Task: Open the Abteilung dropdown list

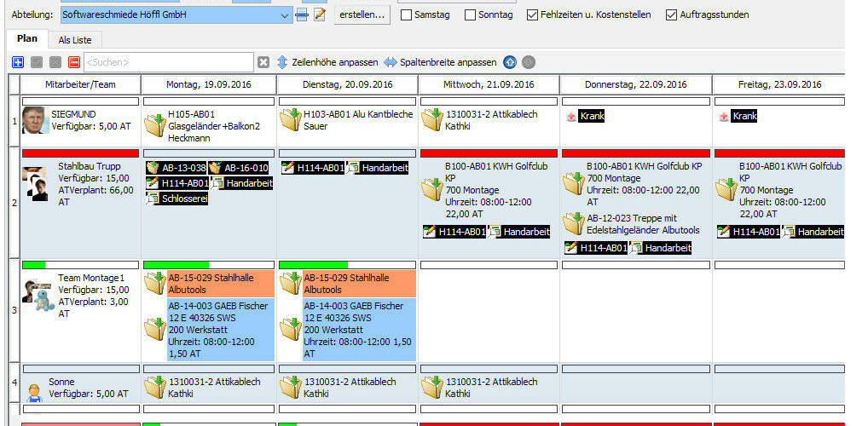Action: pos(285,15)
